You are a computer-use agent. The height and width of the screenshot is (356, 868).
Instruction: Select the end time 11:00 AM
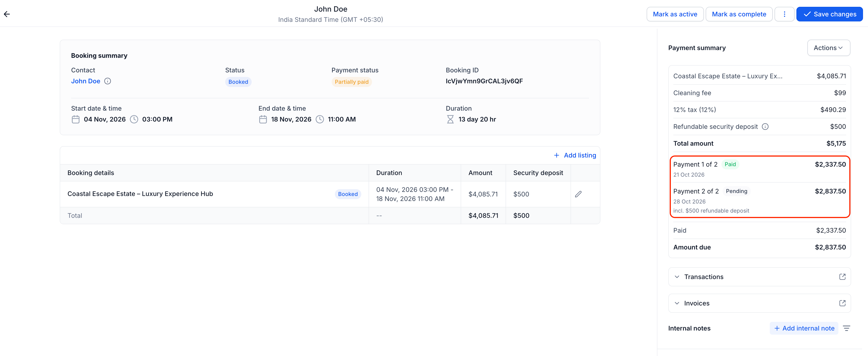point(342,120)
